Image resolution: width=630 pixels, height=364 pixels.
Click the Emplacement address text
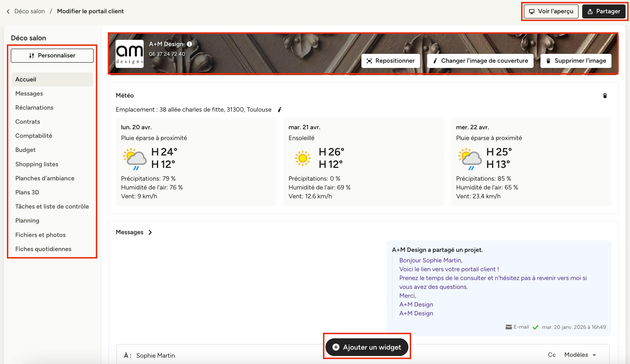click(193, 110)
